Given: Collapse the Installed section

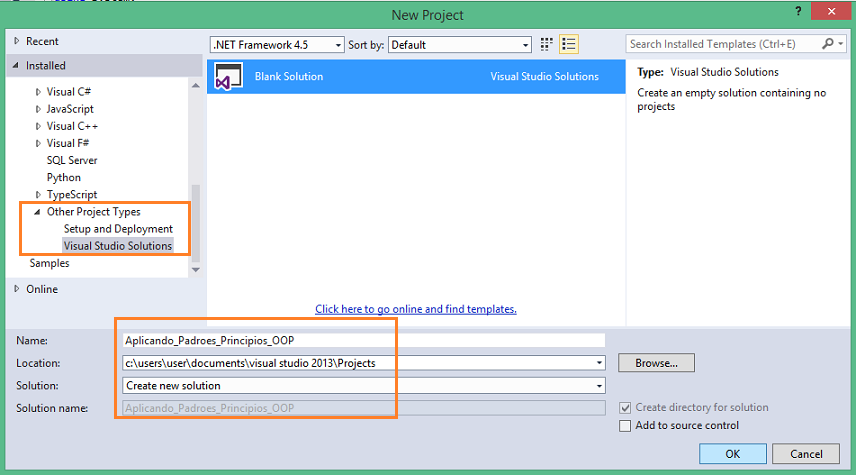Looking at the screenshot, I should click(16, 66).
